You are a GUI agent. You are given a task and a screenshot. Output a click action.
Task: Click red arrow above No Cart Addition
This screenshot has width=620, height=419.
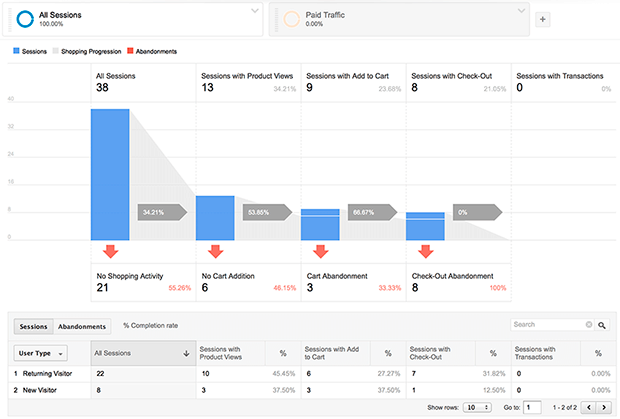point(214,251)
